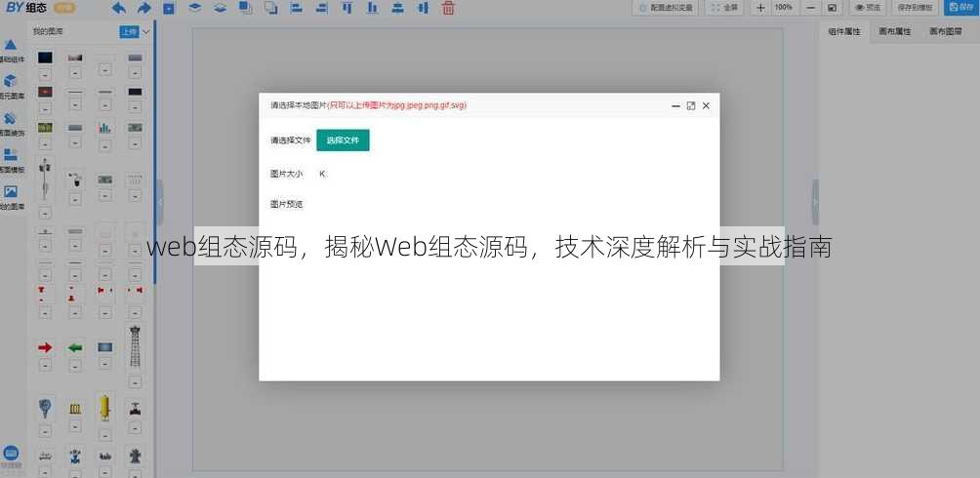
Task: Click the blue square icon after redo
Action: click(169, 9)
